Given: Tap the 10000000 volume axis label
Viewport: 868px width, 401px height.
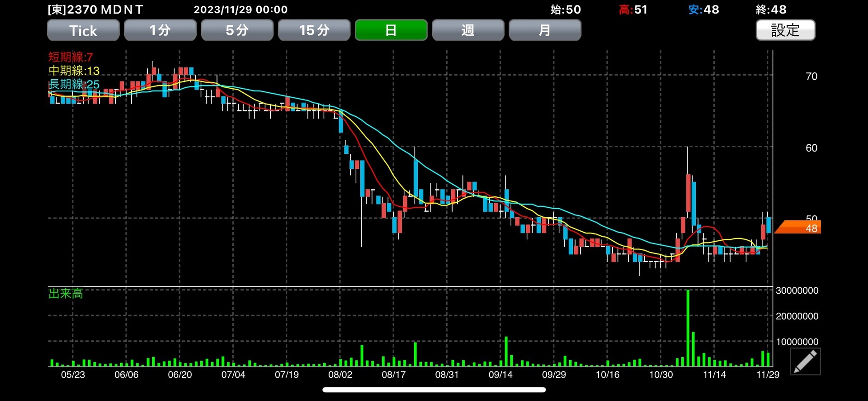Looking at the screenshot, I should (x=797, y=342).
